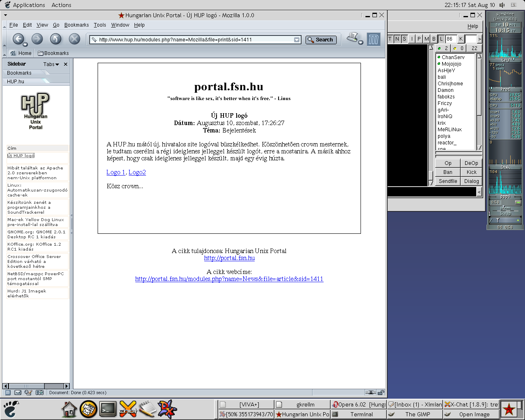Viewport: 525px width, 420px height.
Task: Collapse X-Chat userlist with the < button
Action: (479, 192)
